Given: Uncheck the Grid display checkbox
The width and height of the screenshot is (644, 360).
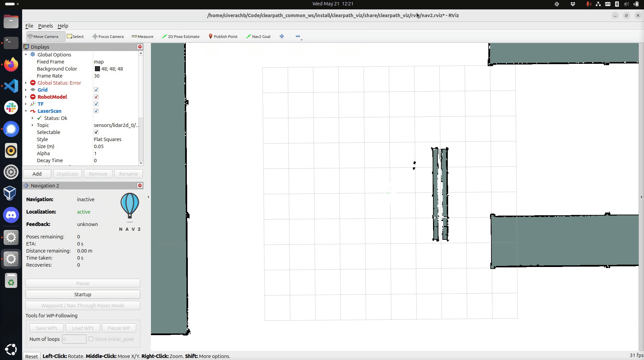Looking at the screenshot, I should pos(96,90).
